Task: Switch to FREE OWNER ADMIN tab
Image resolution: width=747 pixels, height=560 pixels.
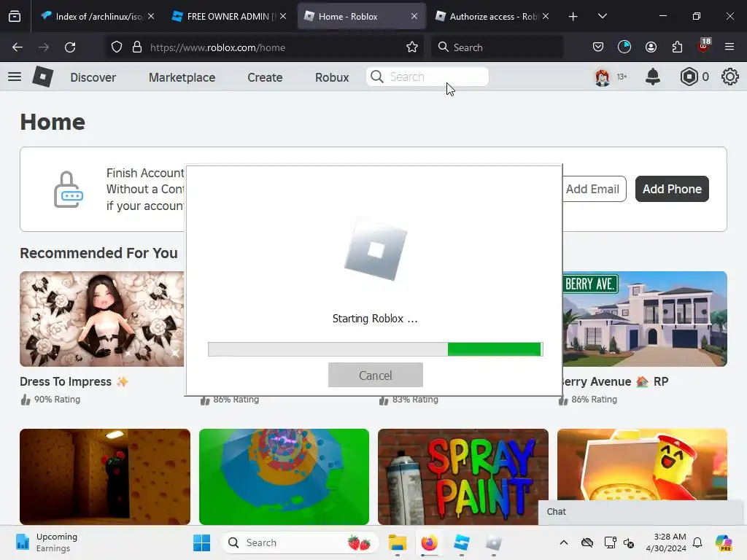Action: [x=229, y=16]
